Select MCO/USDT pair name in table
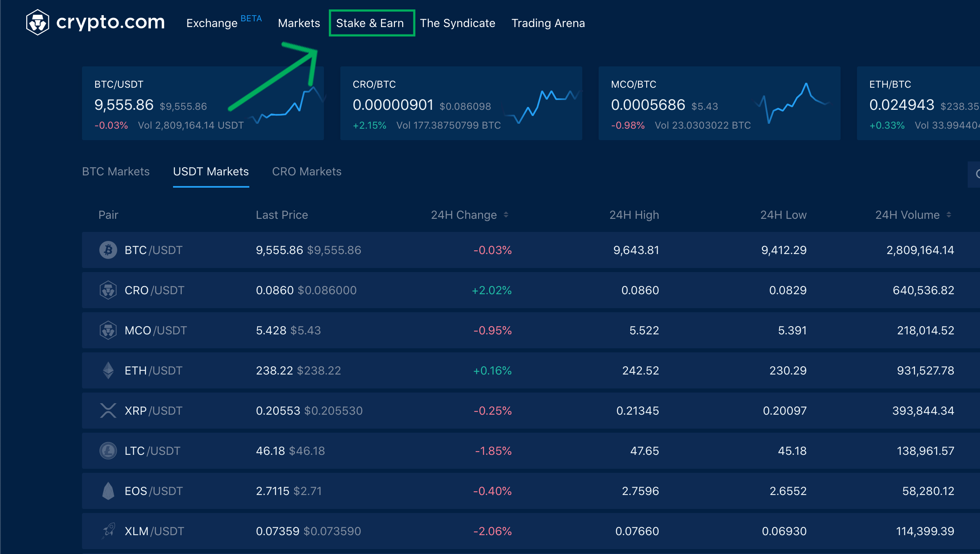The width and height of the screenshot is (980, 554). click(155, 330)
